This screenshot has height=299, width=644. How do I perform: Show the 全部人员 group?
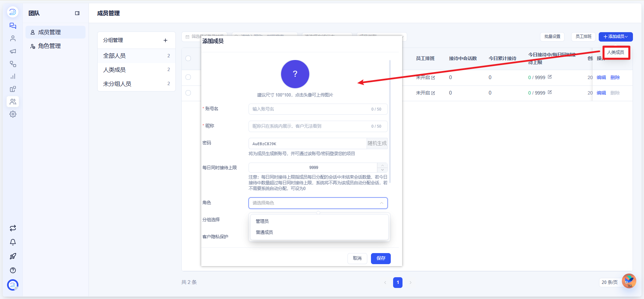click(137, 56)
